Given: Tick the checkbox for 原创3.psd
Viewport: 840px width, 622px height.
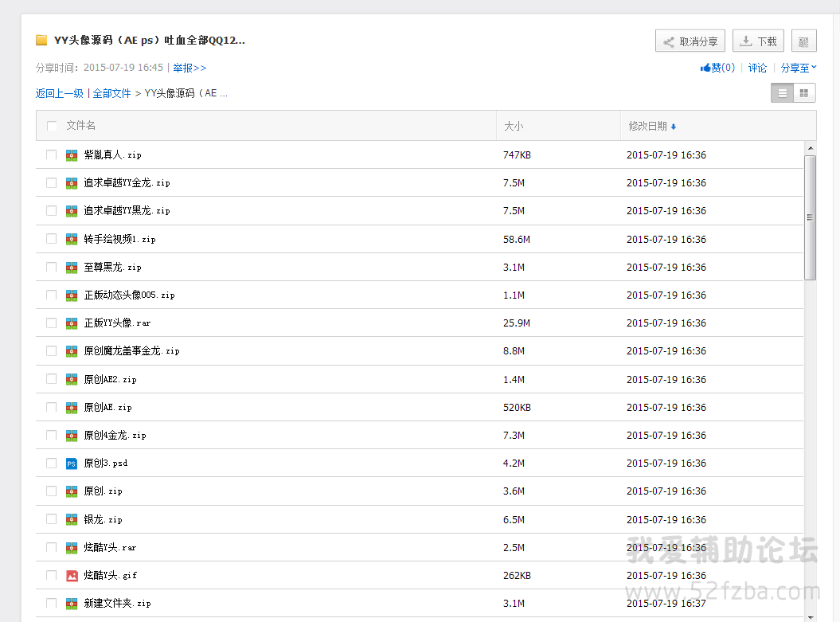Looking at the screenshot, I should 52,463.
